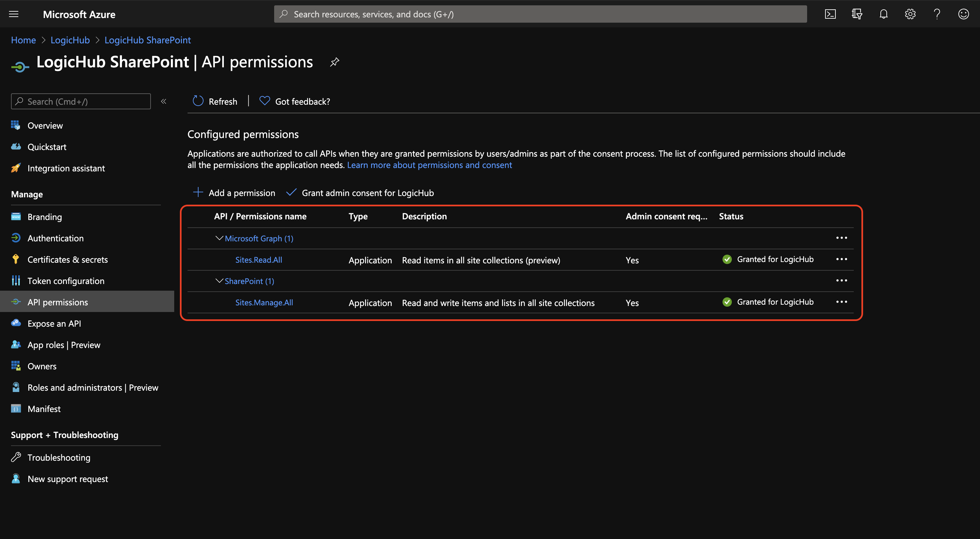Open the help question mark
This screenshot has height=539, width=980.
(937, 14)
